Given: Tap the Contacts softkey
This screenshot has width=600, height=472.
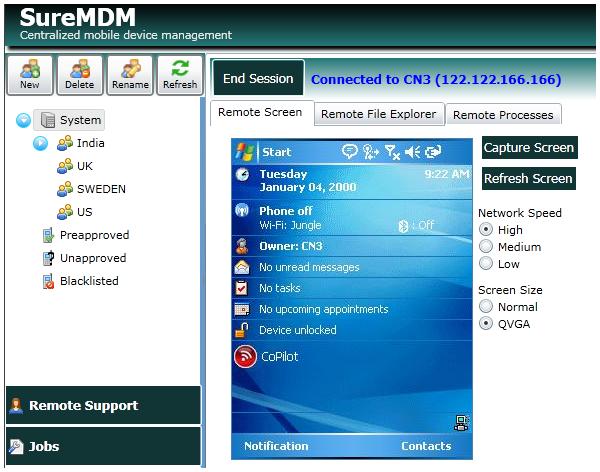Looking at the screenshot, I should coord(426,446).
